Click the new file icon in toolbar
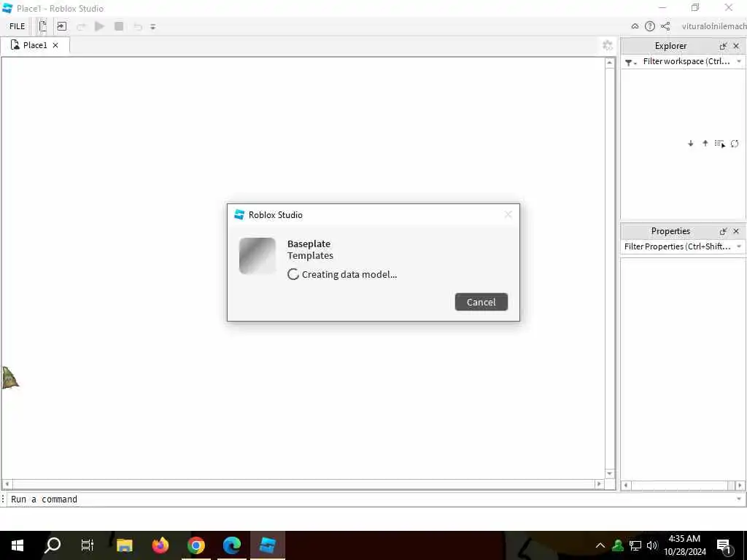 tap(43, 26)
